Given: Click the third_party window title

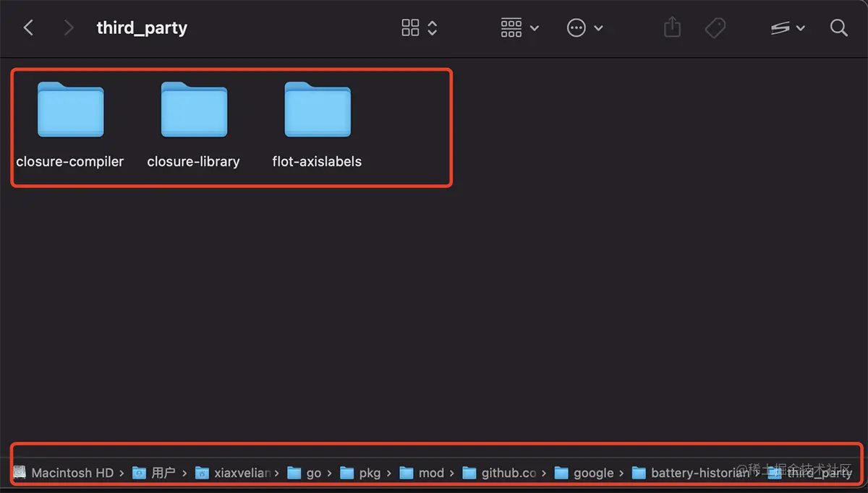Looking at the screenshot, I should point(142,28).
